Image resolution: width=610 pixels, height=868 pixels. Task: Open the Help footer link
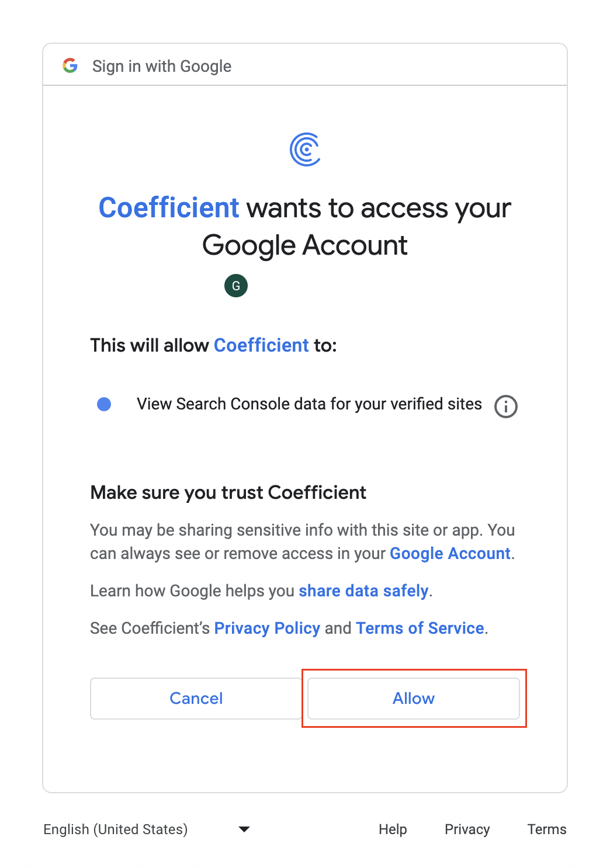tap(393, 829)
